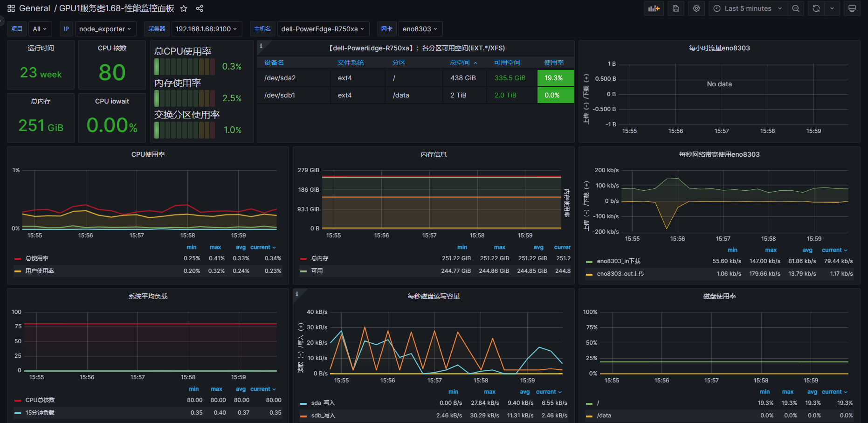Image resolution: width=868 pixels, height=423 pixels.
Task: Toggle 用户使用率 series in CPU legend
Action: pos(40,271)
